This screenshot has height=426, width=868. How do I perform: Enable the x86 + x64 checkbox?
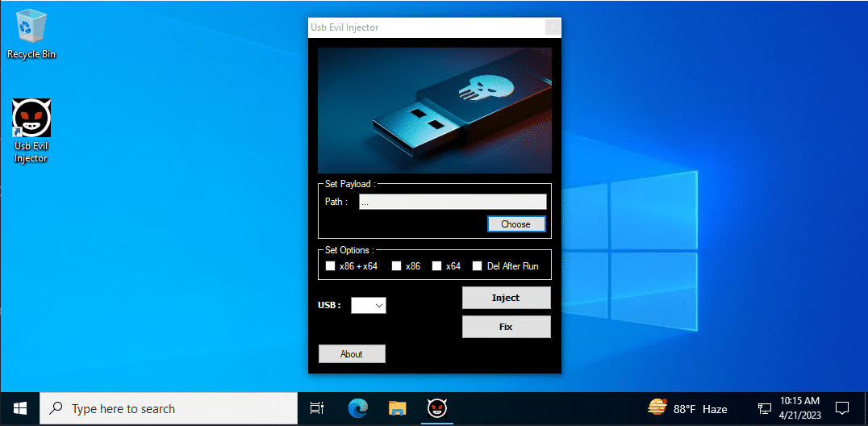330,266
